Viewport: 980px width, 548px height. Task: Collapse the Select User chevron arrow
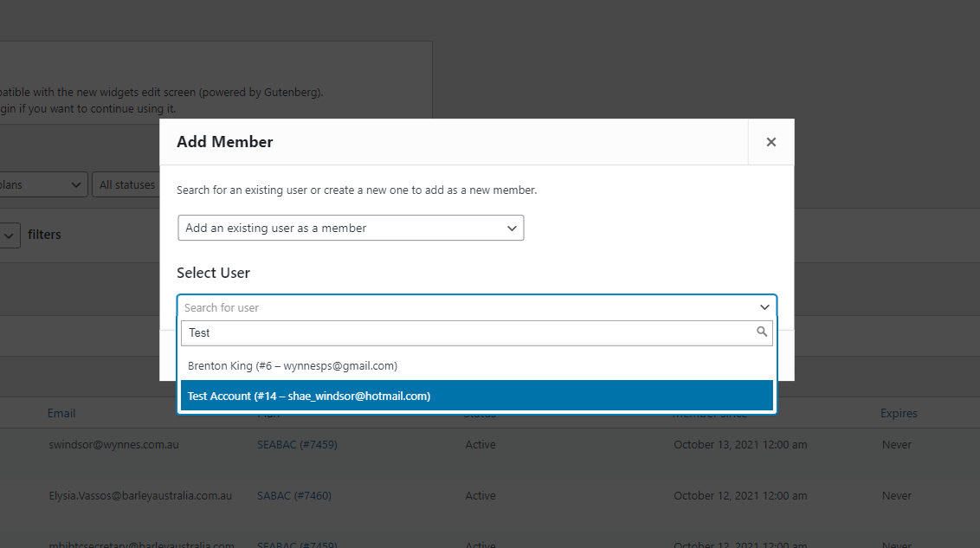click(x=764, y=307)
